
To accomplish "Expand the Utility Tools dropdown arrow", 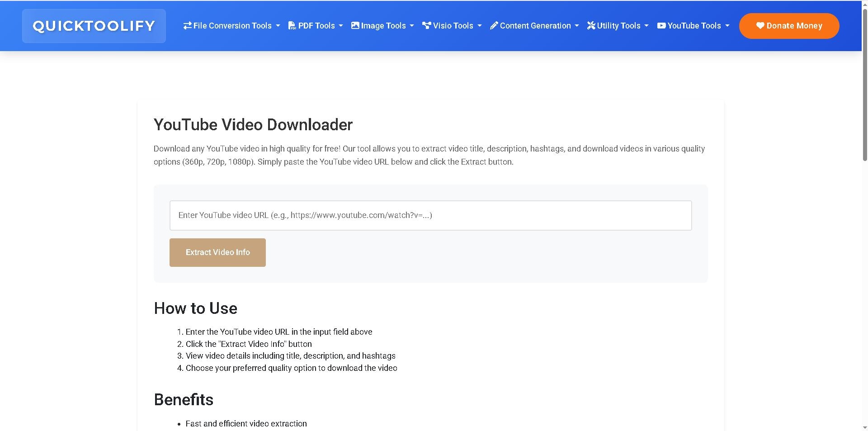I will pos(646,26).
